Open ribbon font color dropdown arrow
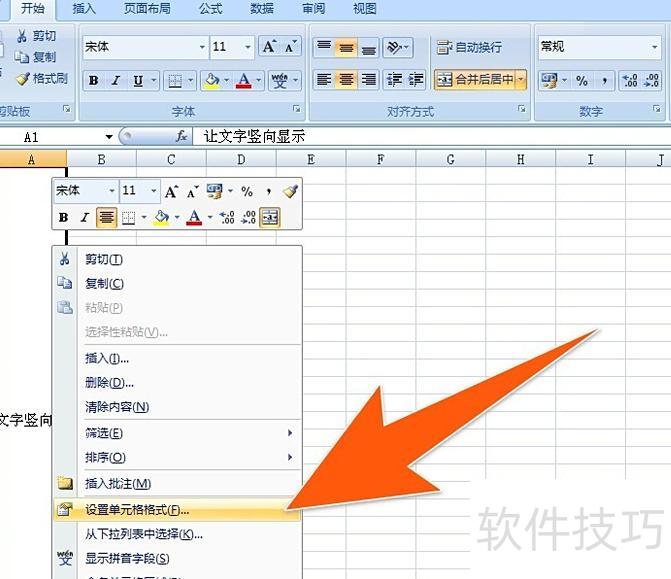This screenshot has height=579, width=671. [258, 80]
